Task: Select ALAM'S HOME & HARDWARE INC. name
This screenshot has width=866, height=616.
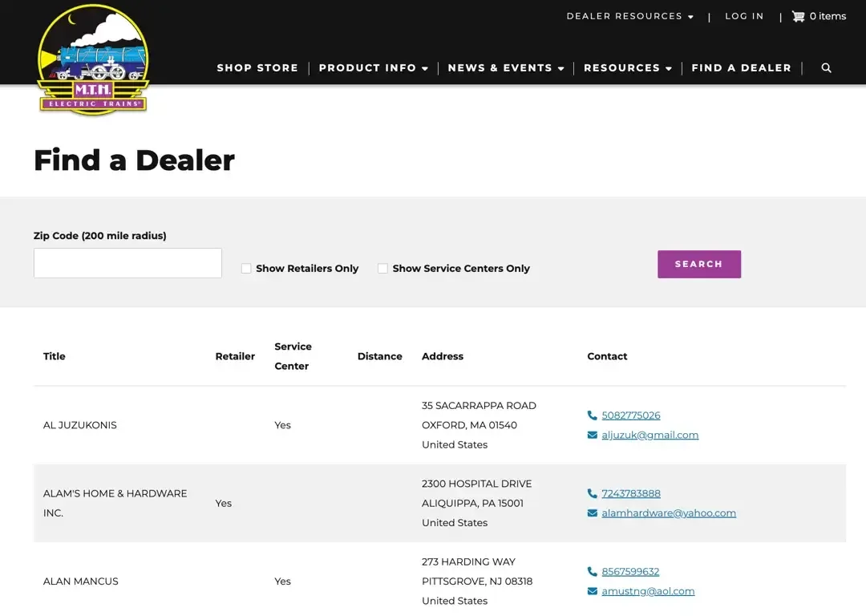Action: [115, 503]
